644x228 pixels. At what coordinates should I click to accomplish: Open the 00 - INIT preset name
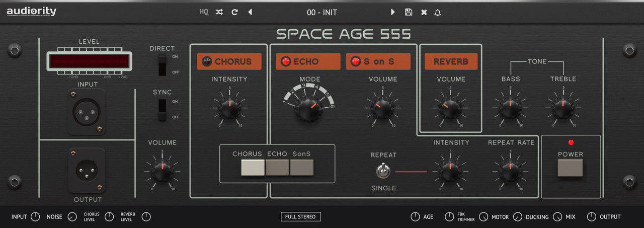[322, 12]
